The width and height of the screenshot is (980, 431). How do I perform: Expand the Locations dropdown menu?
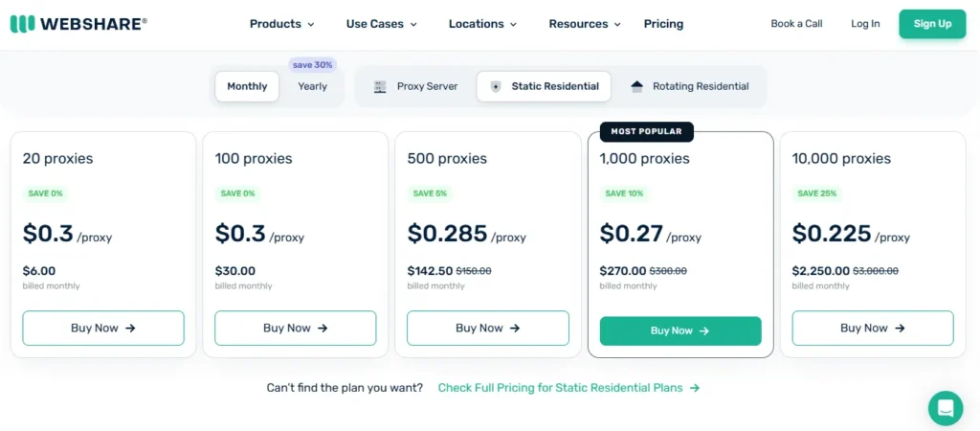coord(482,24)
